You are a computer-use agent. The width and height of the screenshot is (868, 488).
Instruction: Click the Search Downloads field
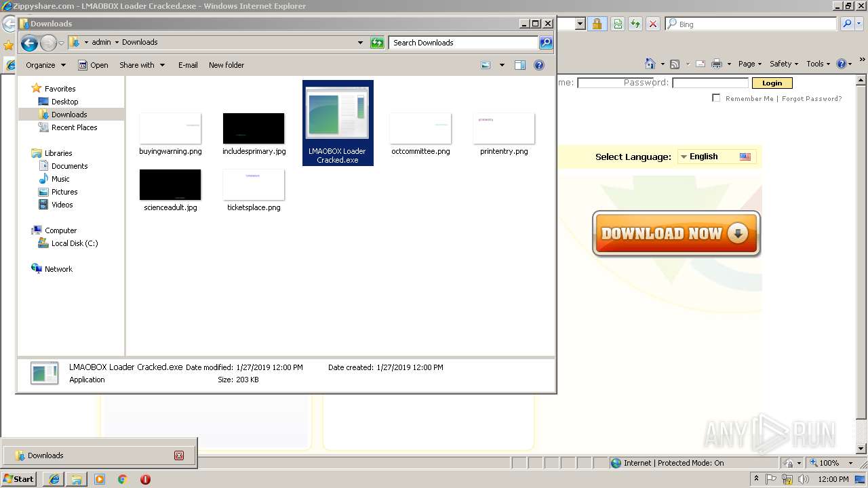pyautogui.click(x=465, y=43)
